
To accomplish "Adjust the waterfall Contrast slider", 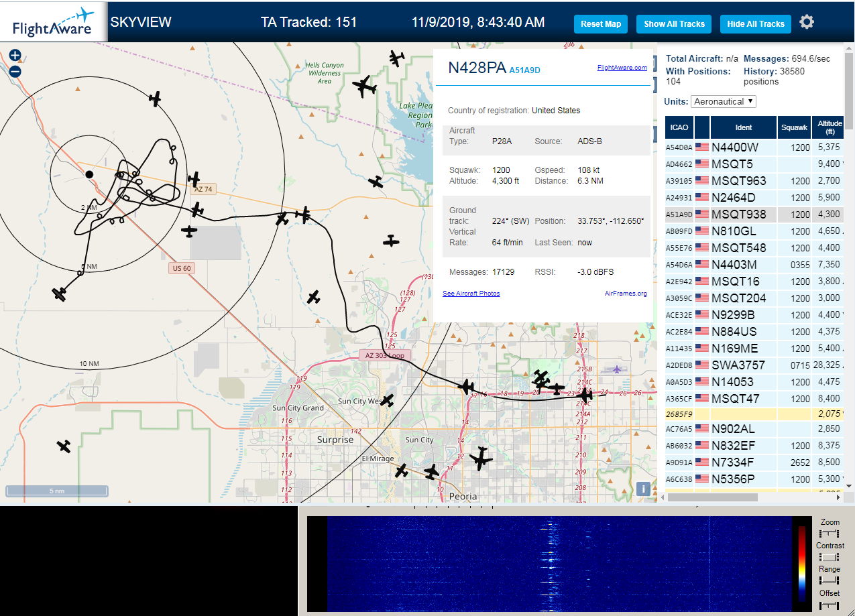I will click(830, 557).
